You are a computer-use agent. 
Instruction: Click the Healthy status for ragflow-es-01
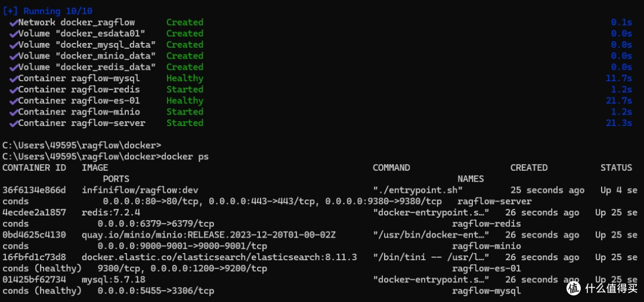185,101
